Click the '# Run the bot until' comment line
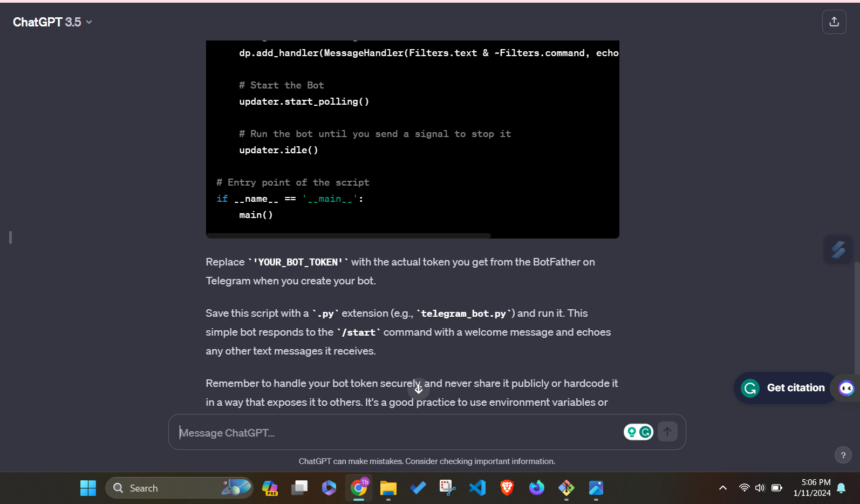Screen dimensions: 860x504 375,134
